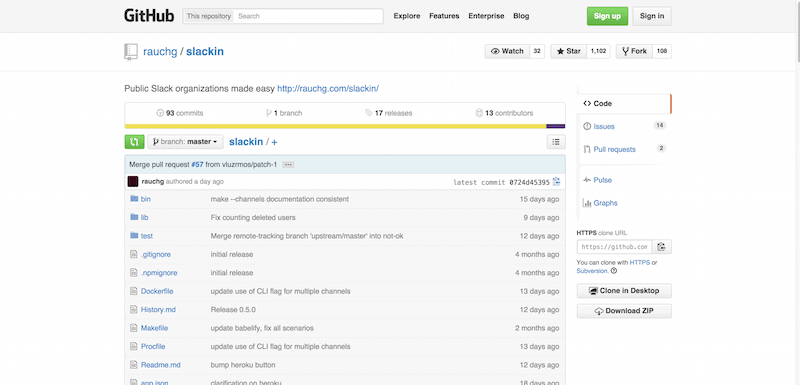Open the rauchg owner link
Image resolution: width=800 pixels, height=385 pixels.
click(x=160, y=52)
